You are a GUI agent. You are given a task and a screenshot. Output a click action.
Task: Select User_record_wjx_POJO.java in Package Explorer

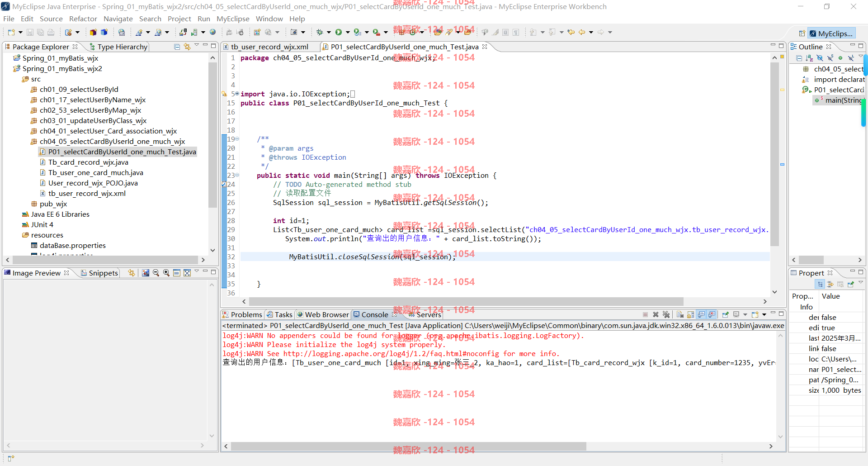tap(93, 183)
